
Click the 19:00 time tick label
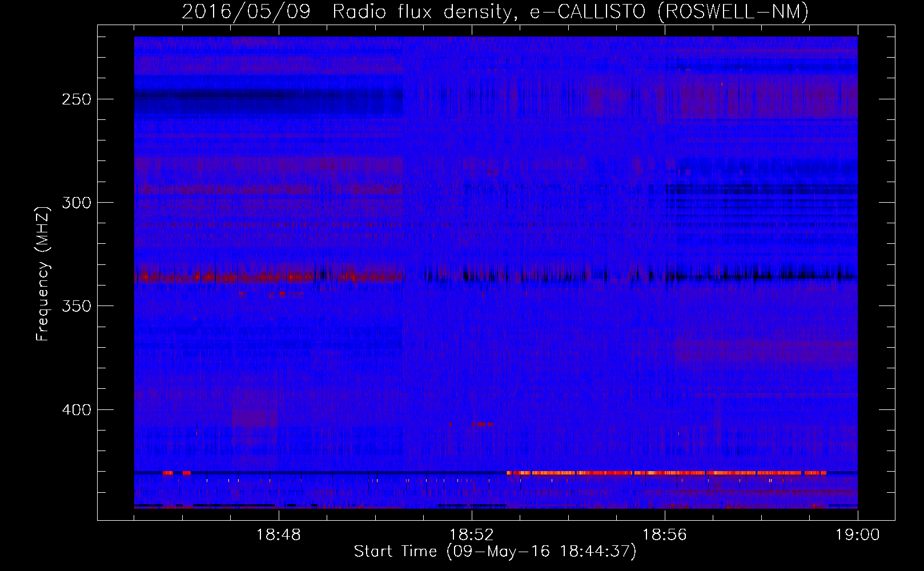click(858, 535)
